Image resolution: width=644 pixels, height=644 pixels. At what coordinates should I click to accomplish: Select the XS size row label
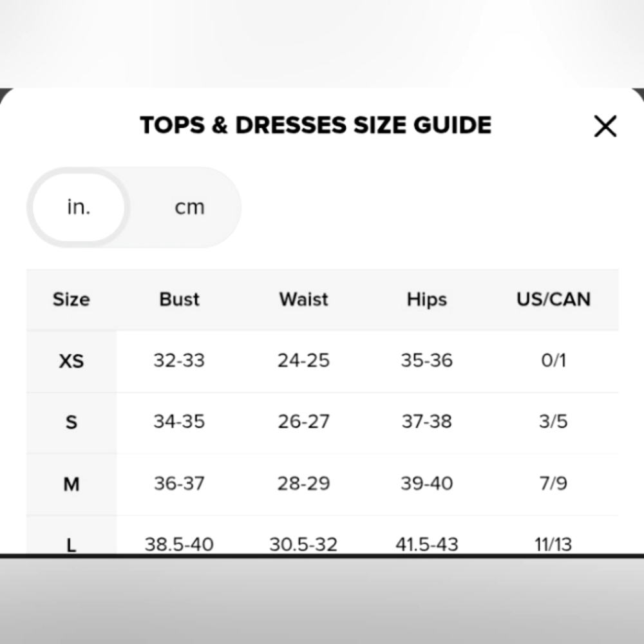tap(71, 361)
